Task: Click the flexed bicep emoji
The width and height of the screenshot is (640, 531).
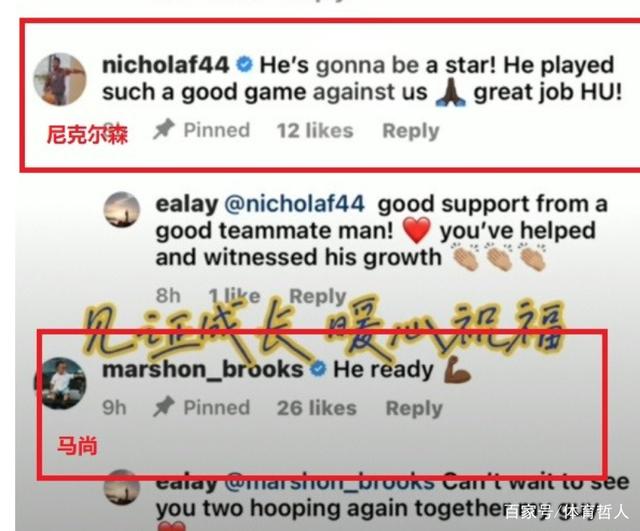Action: click(457, 369)
